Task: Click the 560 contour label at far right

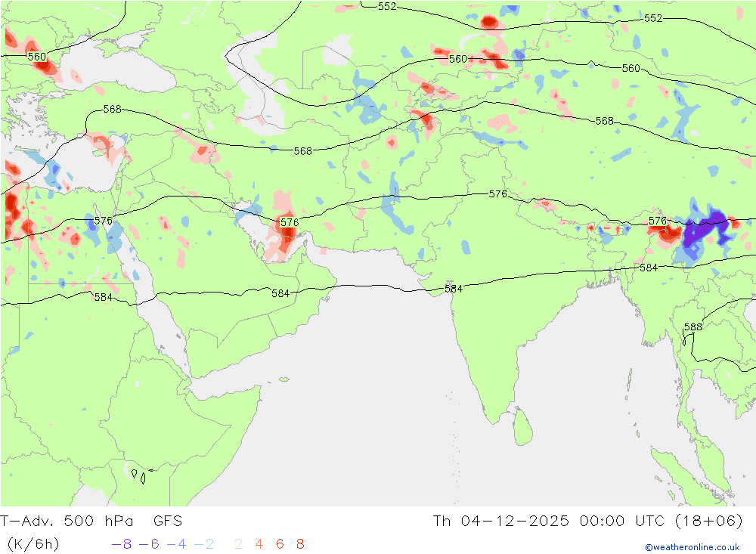Action: click(x=631, y=69)
